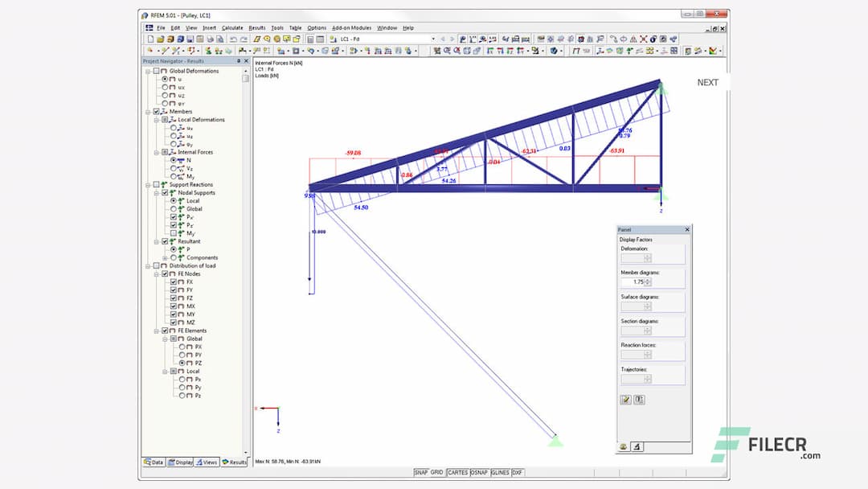
Task: Close the Panel window
Action: click(x=687, y=230)
